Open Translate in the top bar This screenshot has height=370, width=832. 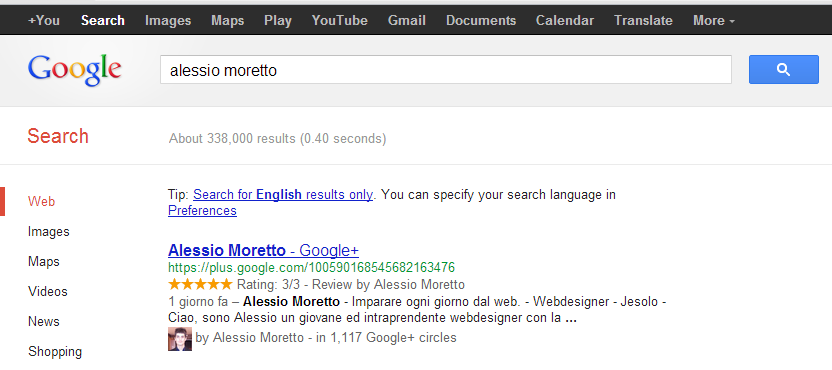tap(643, 21)
